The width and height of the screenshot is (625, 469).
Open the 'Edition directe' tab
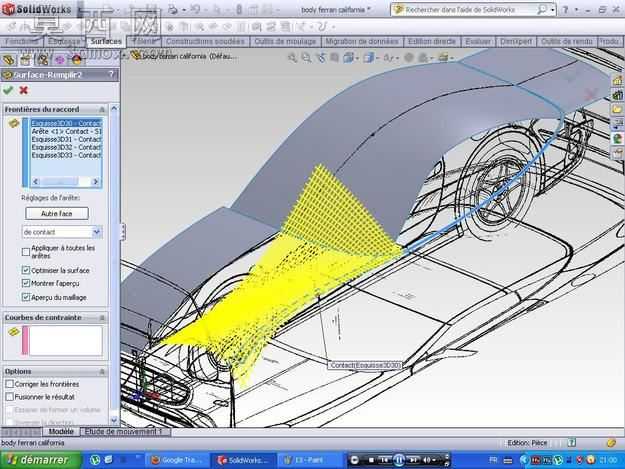(432, 41)
